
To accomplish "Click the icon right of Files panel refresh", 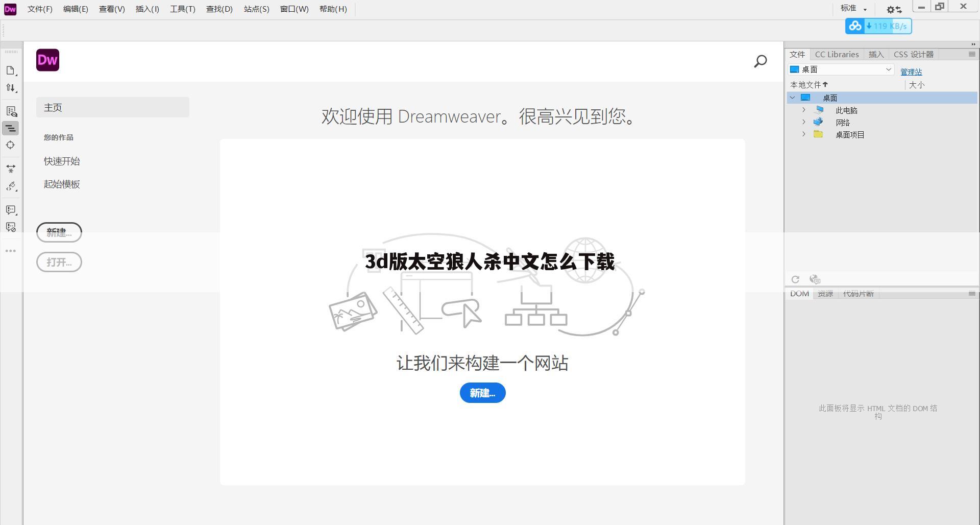I will (x=815, y=279).
